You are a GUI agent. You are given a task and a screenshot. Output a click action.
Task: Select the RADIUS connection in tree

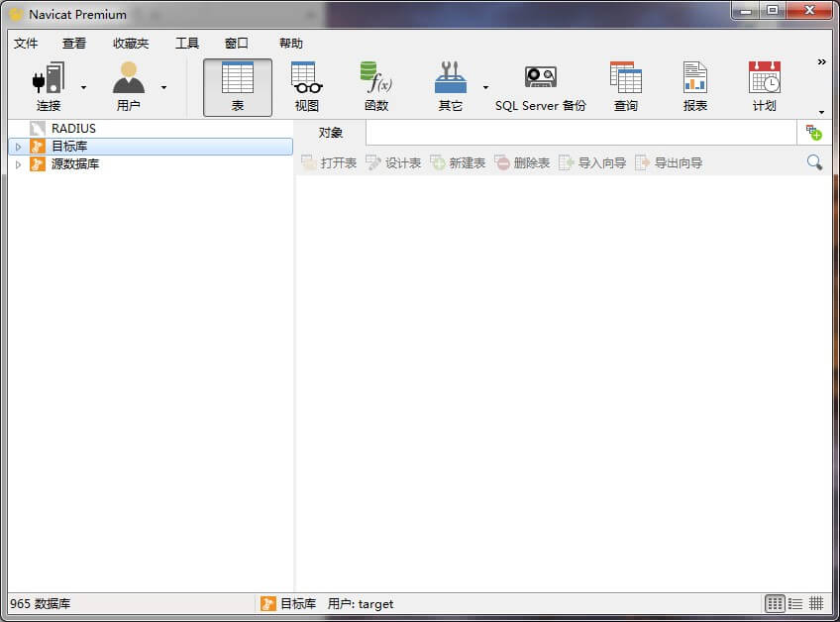point(73,129)
